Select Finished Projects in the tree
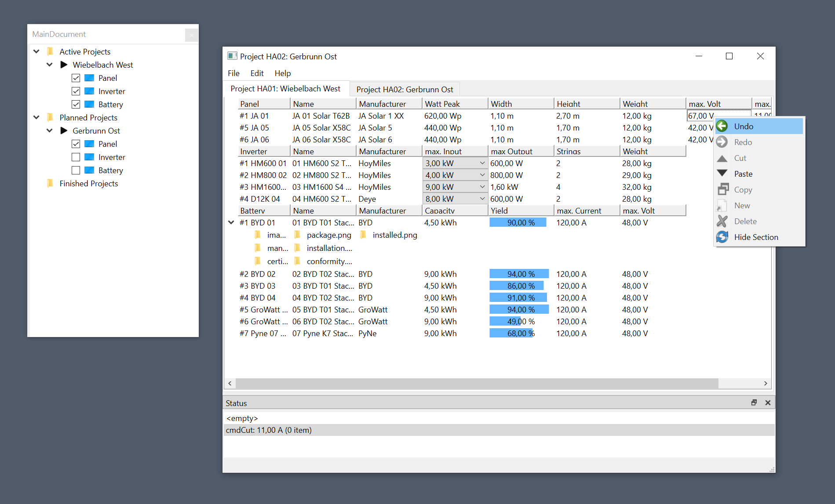The image size is (835, 504). [x=88, y=184]
